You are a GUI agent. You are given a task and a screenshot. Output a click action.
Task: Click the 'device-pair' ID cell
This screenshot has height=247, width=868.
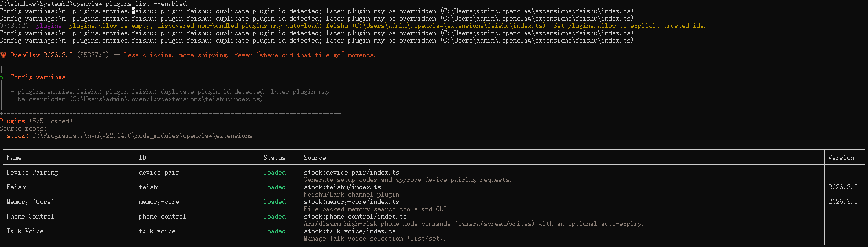pos(159,172)
